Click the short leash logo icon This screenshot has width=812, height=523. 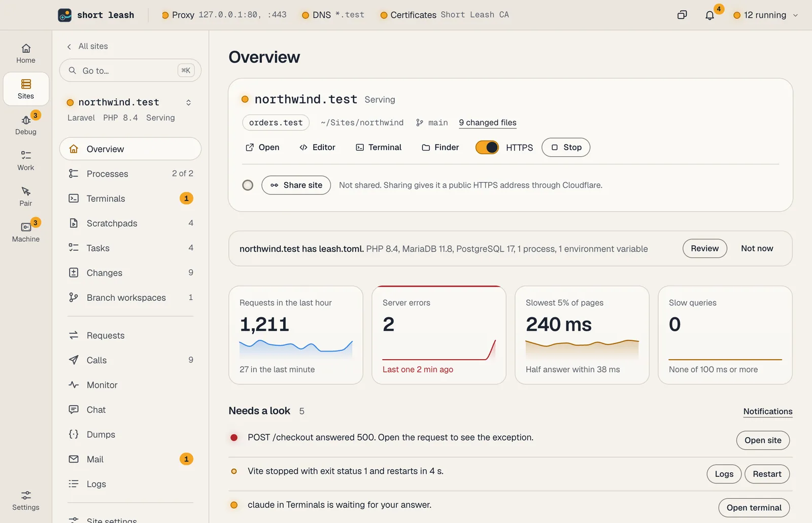65,15
